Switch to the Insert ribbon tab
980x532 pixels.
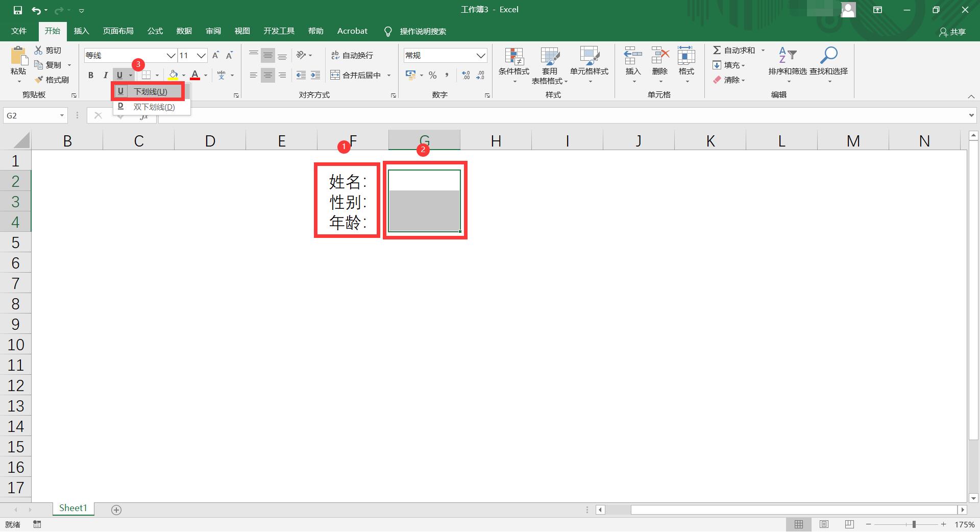pos(81,31)
